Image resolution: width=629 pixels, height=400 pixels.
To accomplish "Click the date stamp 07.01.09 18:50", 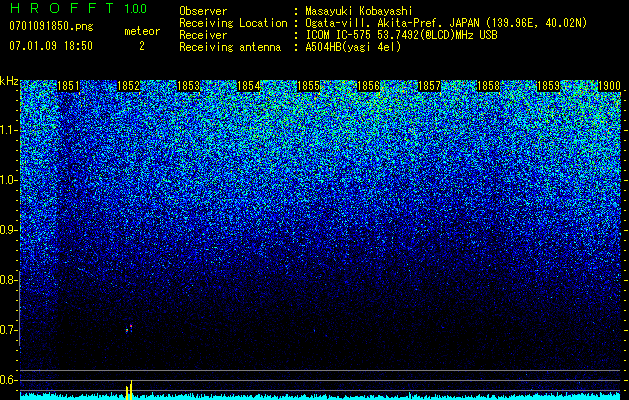I will click(51, 46).
